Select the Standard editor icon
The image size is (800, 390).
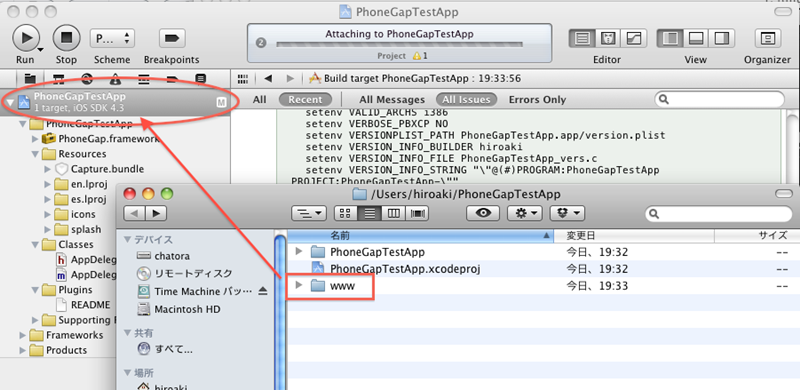point(583,38)
